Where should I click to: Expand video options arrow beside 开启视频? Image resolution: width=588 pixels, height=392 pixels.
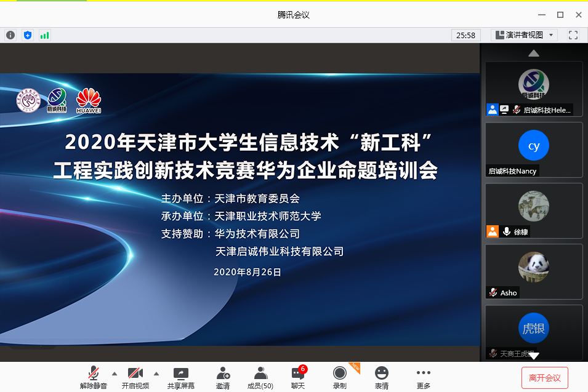click(156, 374)
